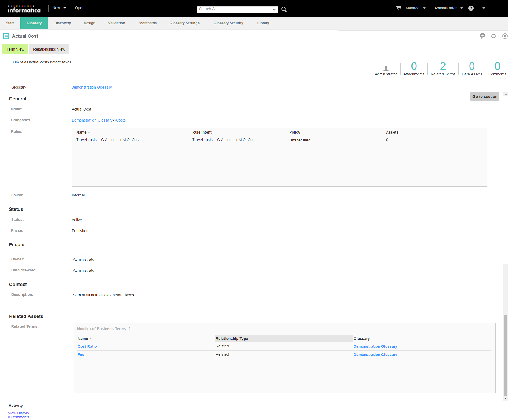Screen dimensions: 509x420
Task: Click the scrollbar up arrow
Action: coord(506,94)
